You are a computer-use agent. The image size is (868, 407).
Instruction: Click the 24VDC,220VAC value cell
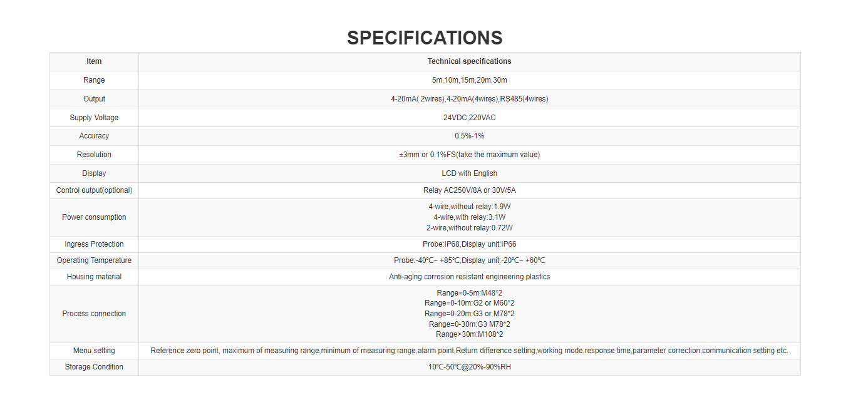pos(469,118)
